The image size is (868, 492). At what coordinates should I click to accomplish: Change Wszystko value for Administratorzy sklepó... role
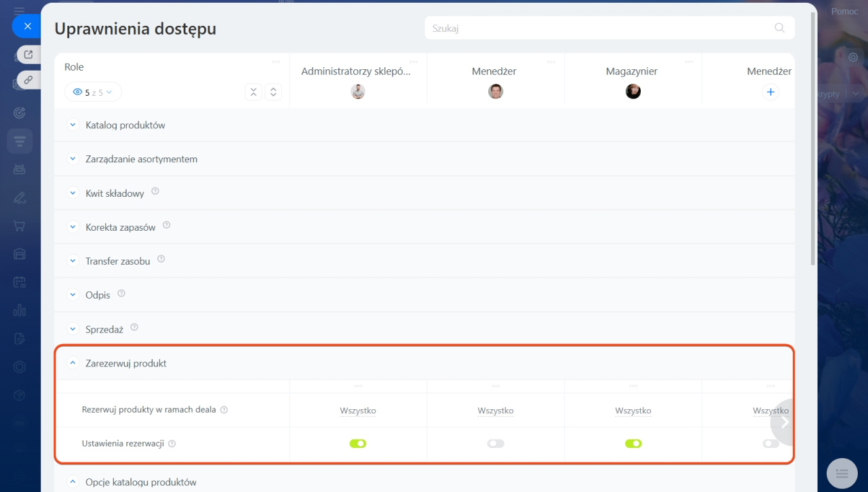[x=358, y=411]
